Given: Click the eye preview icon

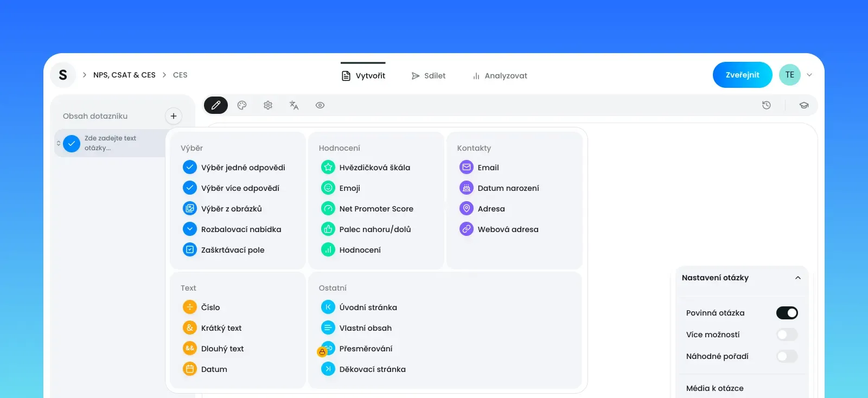Looking at the screenshot, I should coord(320,105).
